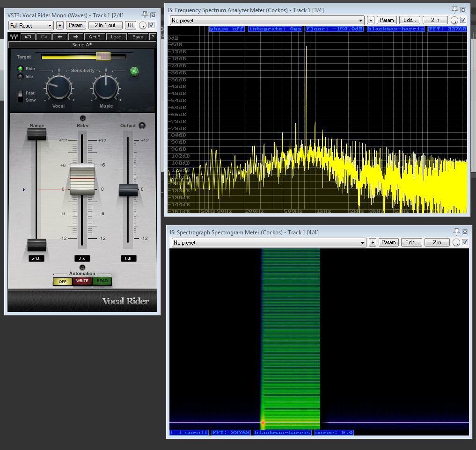
Task: Click the wet/dry knob in Frequency Spectrum Analyzer
Action: coord(454,20)
